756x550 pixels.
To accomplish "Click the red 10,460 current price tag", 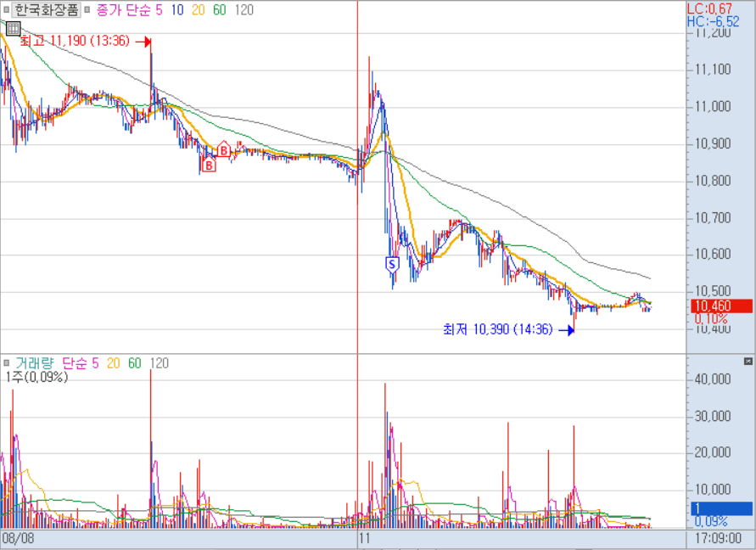I will tap(722, 306).
